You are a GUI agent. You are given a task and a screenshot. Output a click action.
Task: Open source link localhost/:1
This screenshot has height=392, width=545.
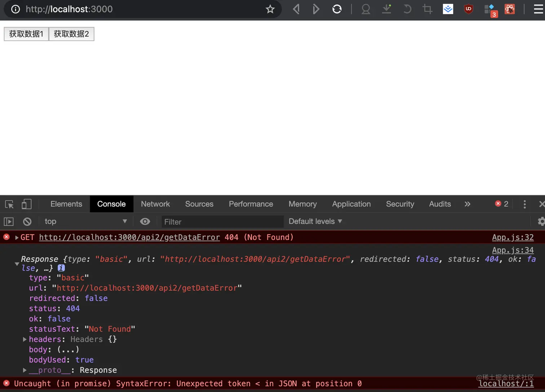[506, 384]
